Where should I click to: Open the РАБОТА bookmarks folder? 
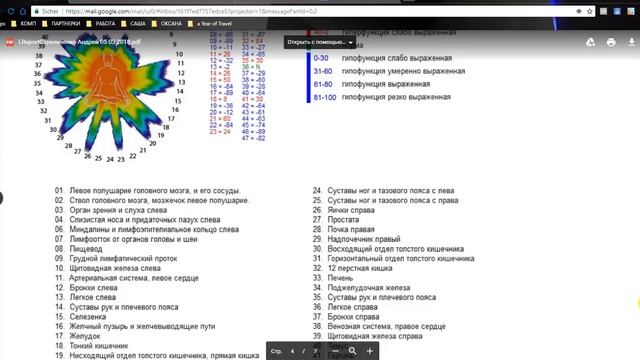coord(101,24)
